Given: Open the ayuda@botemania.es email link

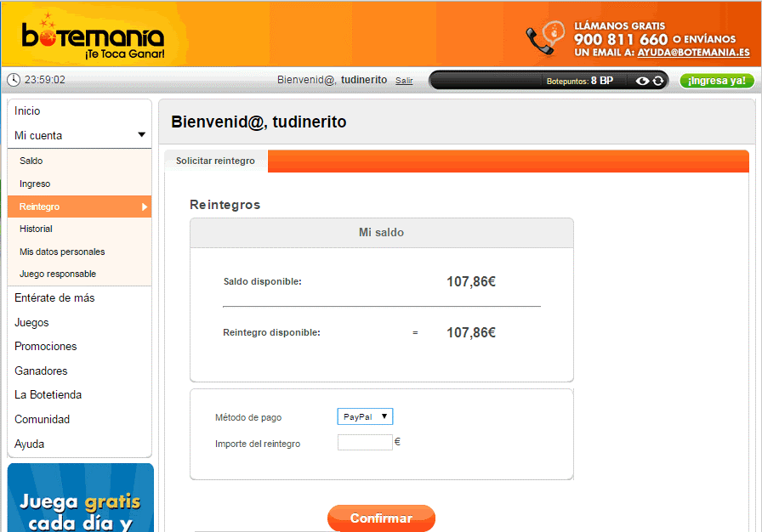Looking at the screenshot, I should click(693, 53).
